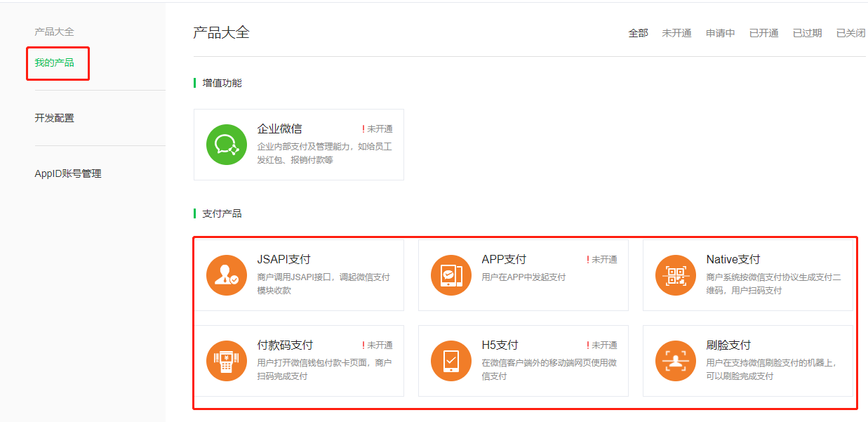Screen dimensions: 868x422
Task: Click the 在微信客户端外的移动端网页 description text
Action: [549, 369]
